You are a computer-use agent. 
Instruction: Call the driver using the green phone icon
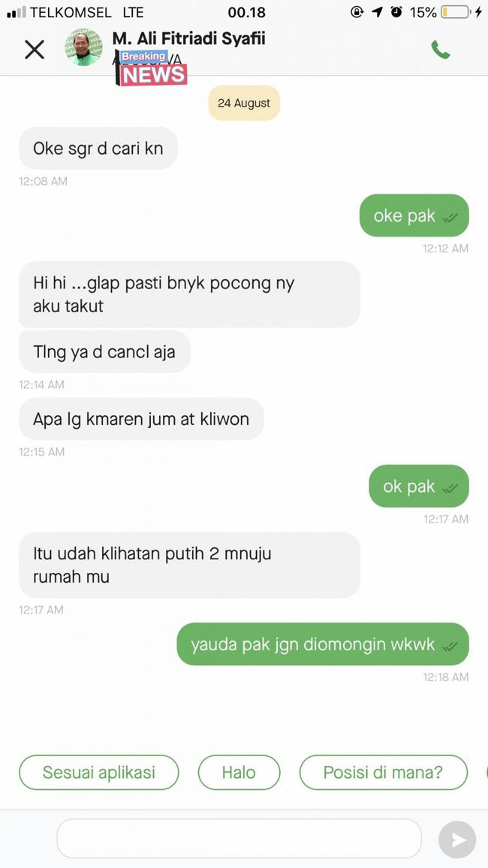(441, 50)
